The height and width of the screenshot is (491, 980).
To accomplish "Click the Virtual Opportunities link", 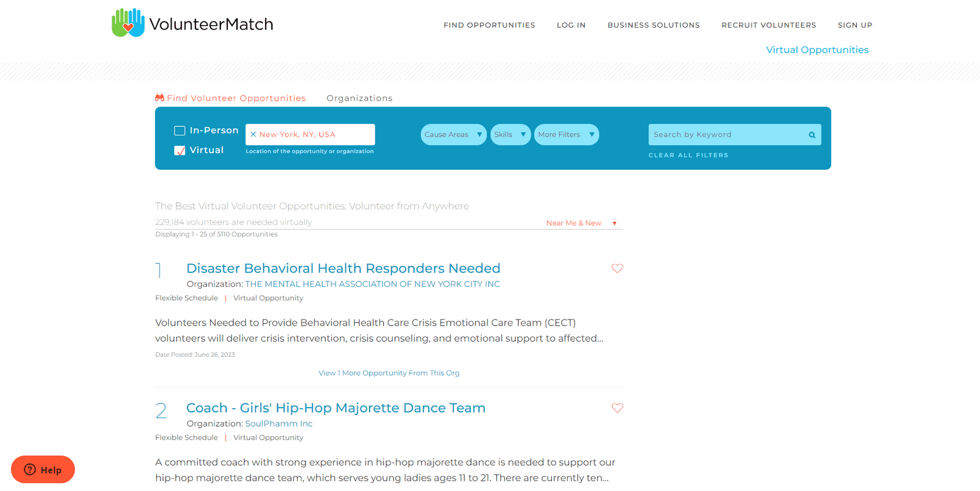I will pos(817,50).
